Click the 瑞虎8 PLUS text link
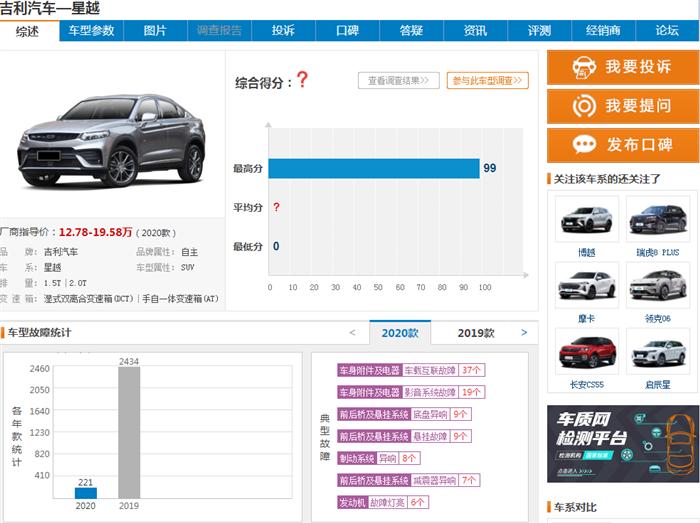 point(658,253)
